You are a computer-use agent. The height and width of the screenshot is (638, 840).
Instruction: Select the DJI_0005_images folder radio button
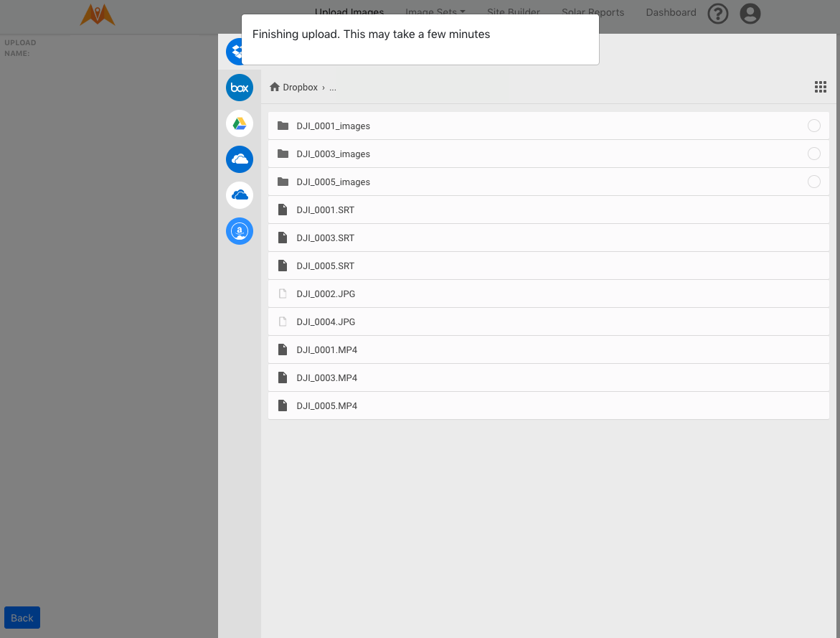pyautogui.click(x=813, y=182)
